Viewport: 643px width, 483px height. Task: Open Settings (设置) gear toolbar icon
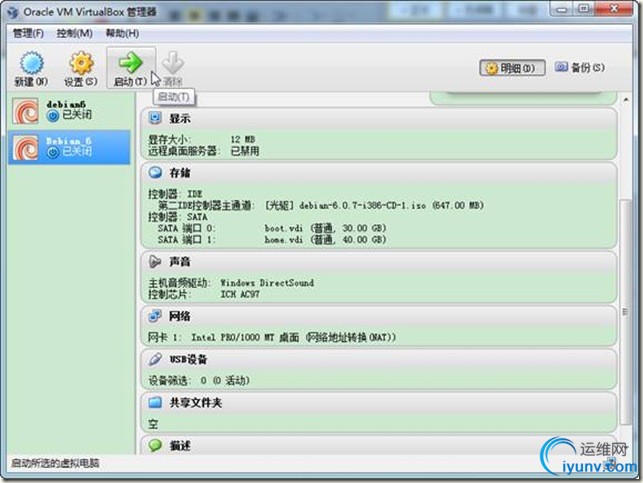tap(81, 64)
